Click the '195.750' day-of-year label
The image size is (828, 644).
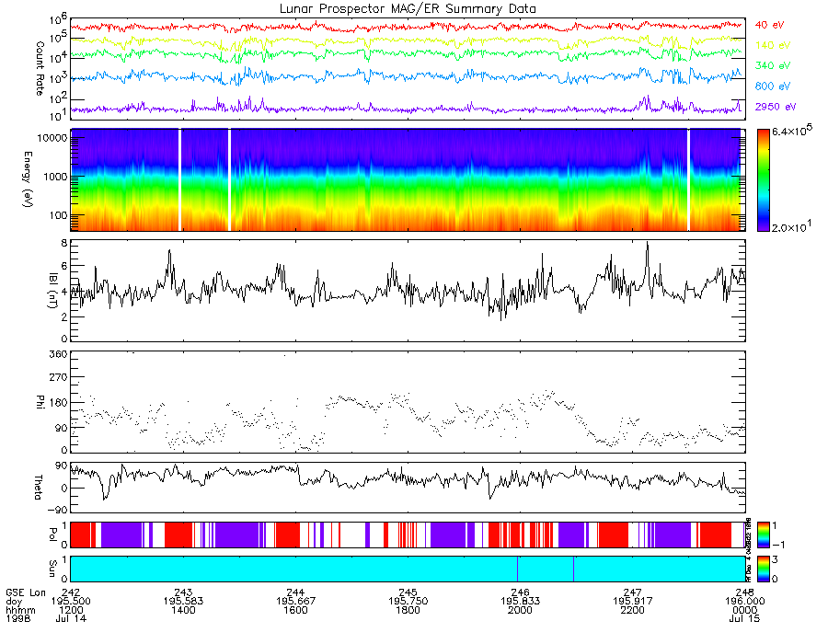(x=408, y=602)
